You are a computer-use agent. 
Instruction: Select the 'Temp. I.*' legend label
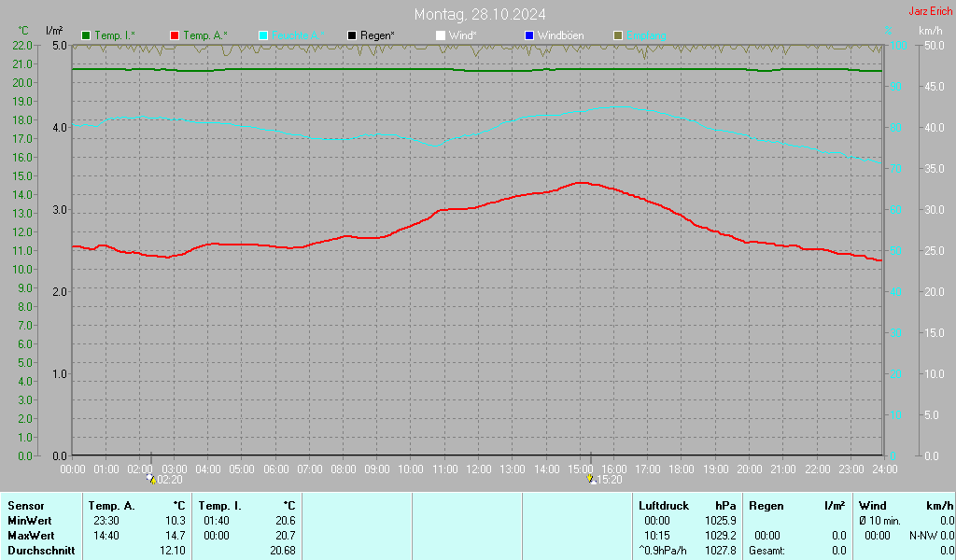point(115,35)
